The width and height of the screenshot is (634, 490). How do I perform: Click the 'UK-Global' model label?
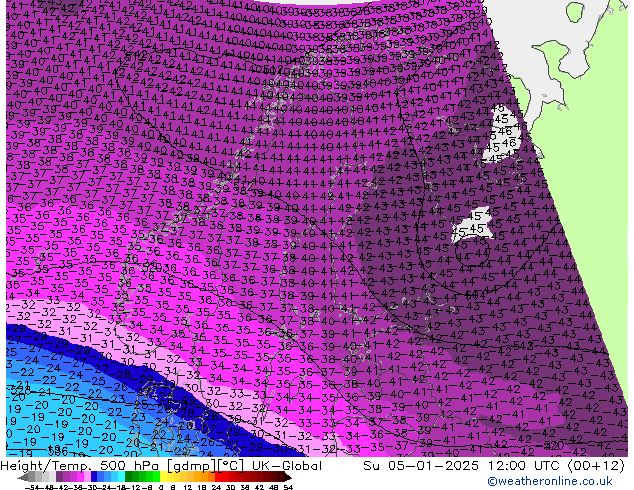[x=287, y=466]
